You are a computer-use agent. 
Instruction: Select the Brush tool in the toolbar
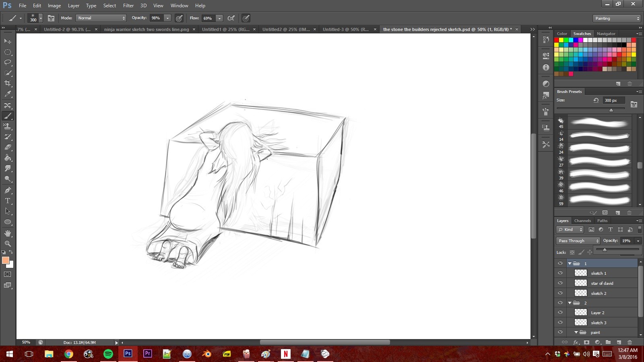8,116
